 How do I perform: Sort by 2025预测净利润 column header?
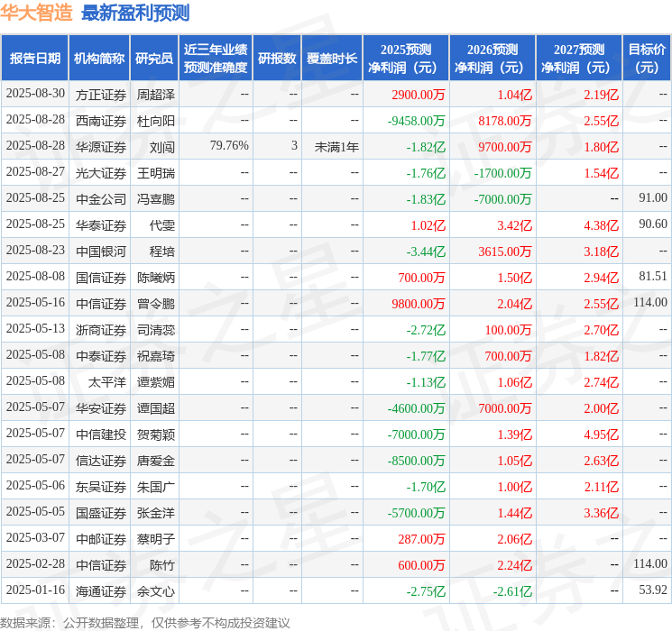[406, 59]
